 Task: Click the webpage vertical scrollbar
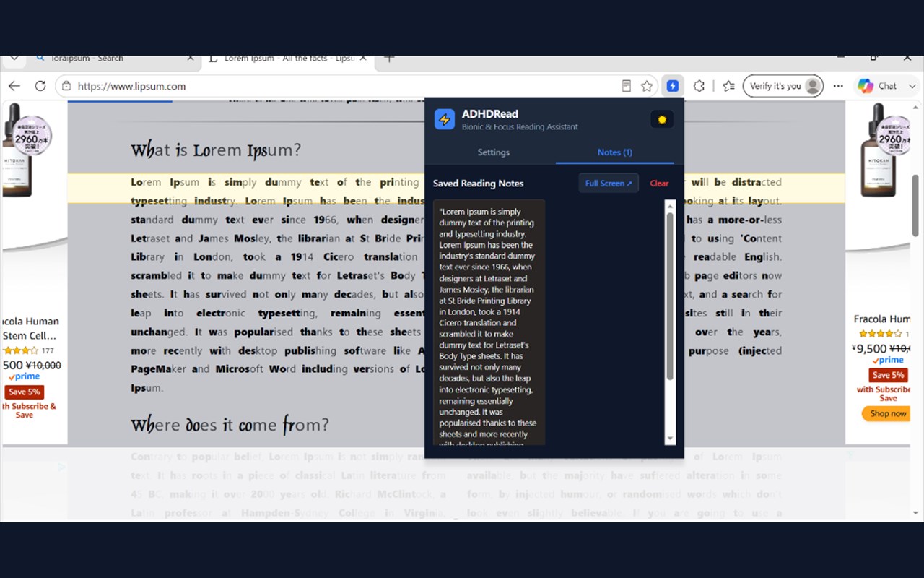click(x=916, y=205)
